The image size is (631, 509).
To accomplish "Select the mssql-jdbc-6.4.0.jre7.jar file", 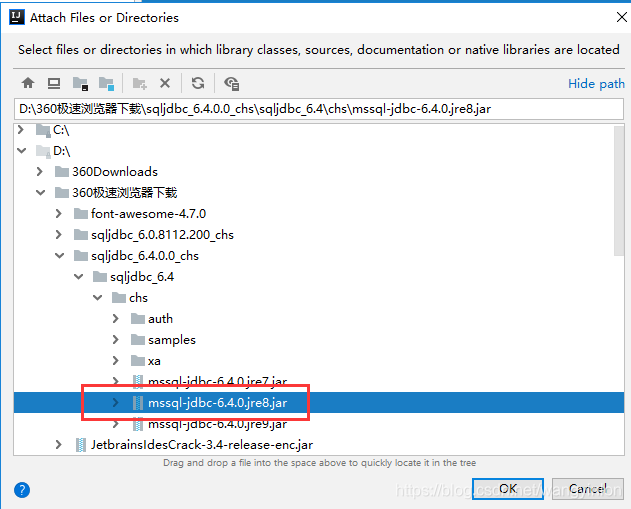I will pyautogui.click(x=319, y=381).
